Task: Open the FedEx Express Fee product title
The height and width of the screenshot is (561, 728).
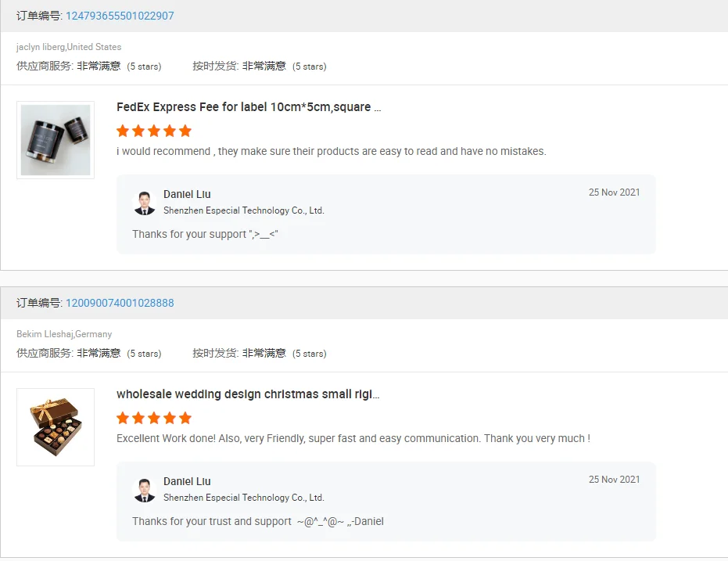Action: click(249, 107)
